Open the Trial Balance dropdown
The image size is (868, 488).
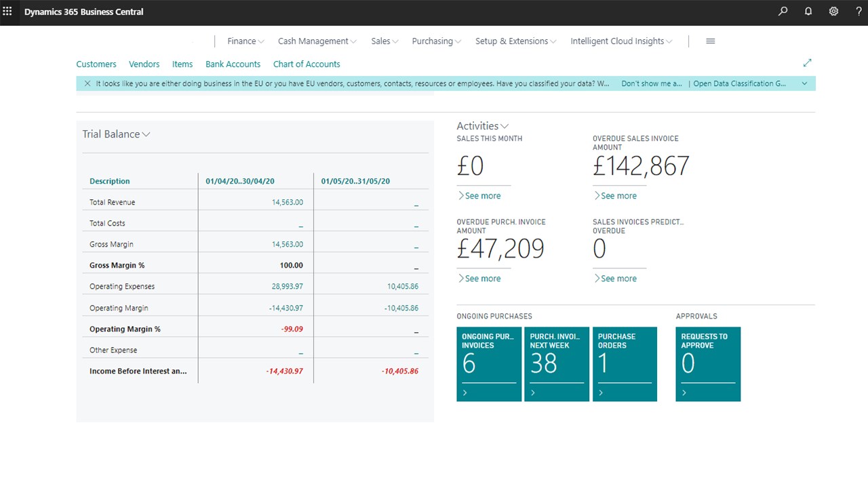116,134
